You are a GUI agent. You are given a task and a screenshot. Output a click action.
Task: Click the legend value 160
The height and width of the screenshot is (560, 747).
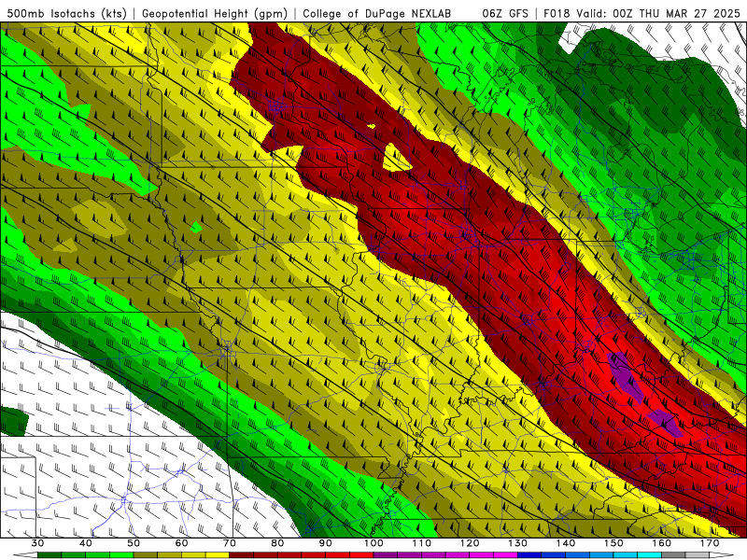pyautogui.click(x=662, y=543)
